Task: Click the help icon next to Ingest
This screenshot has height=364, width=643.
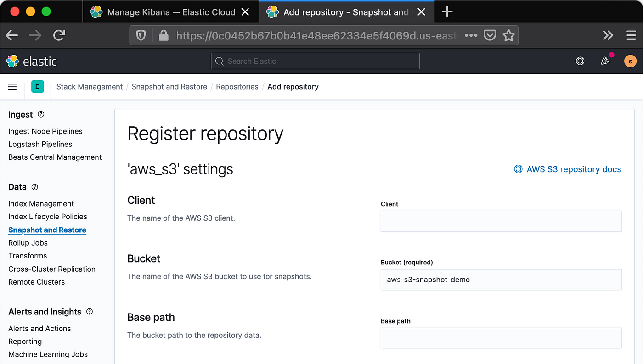Action: click(41, 114)
